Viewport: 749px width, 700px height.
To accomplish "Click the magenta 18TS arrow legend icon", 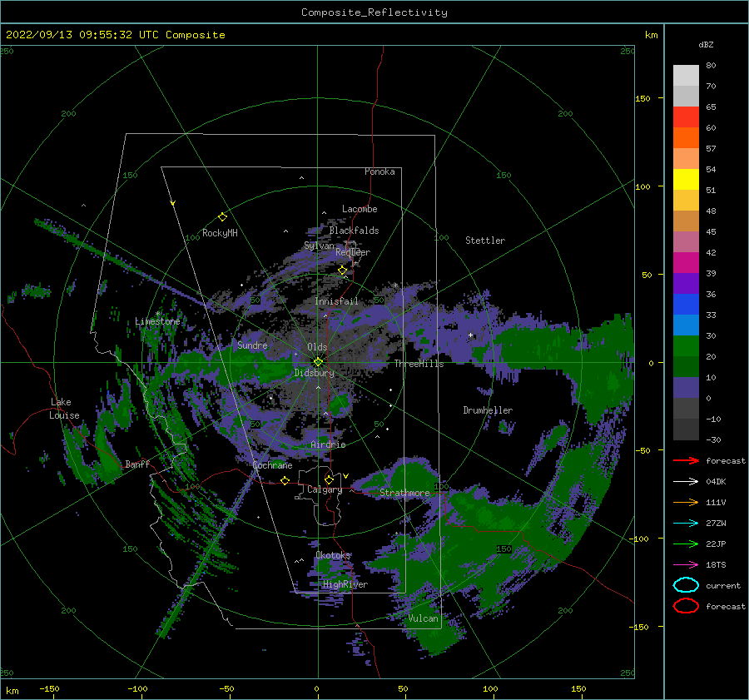I will pyautogui.click(x=686, y=565).
